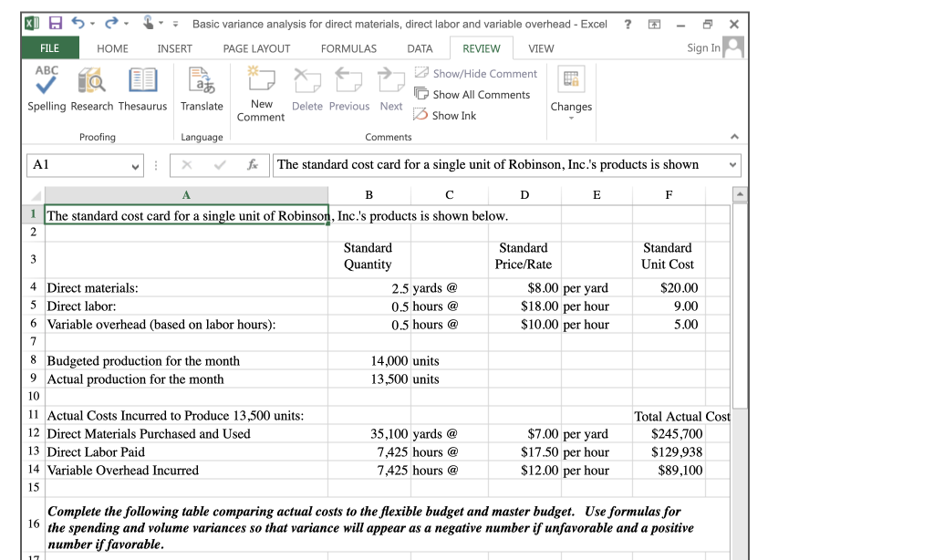The image size is (934, 560).
Task: Select row 12 header
Action: pyautogui.click(x=34, y=433)
